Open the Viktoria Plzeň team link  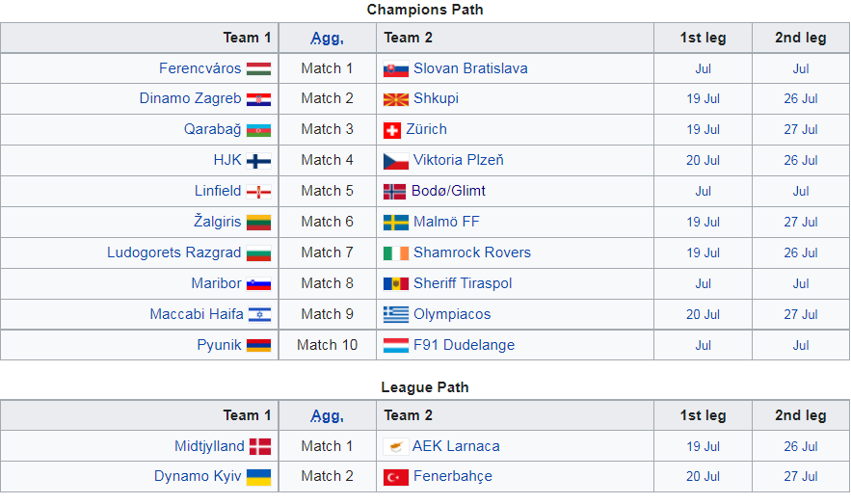point(458,161)
